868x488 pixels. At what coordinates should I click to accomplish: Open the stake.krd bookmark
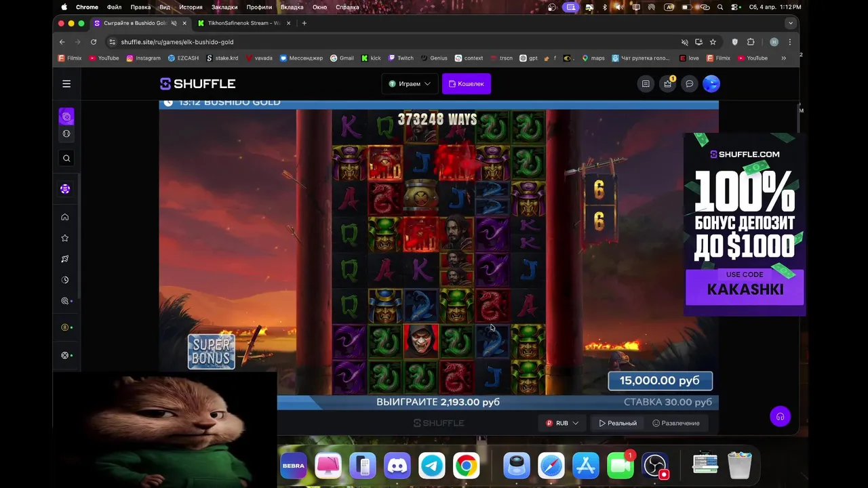click(222, 58)
